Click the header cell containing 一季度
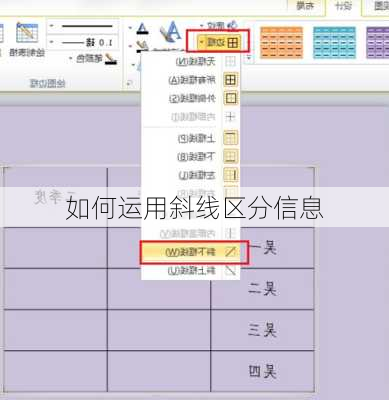This screenshot has height=400, width=389. [55, 197]
